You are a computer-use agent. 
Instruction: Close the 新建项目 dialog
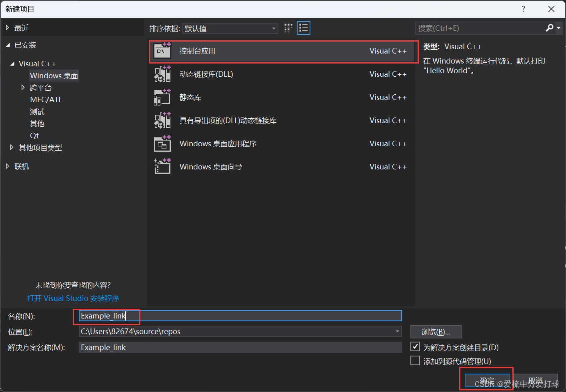coord(551,9)
